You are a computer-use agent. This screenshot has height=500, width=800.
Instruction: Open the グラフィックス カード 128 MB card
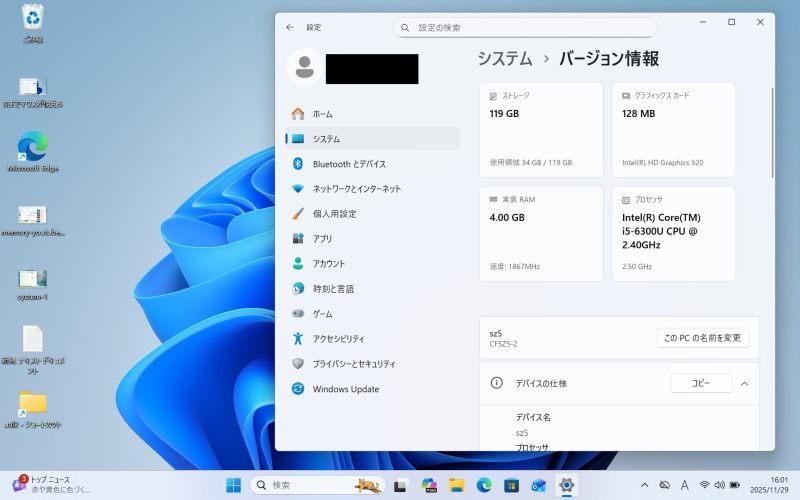click(x=673, y=130)
